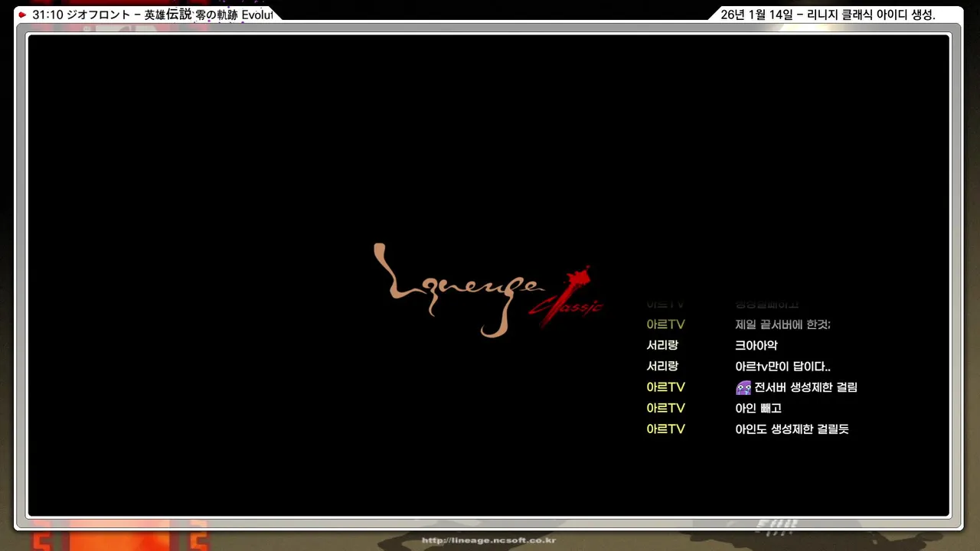Select chat message "제일 끝서버에 한것;"
Screen dimensions: 980x551
(x=782, y=324)
